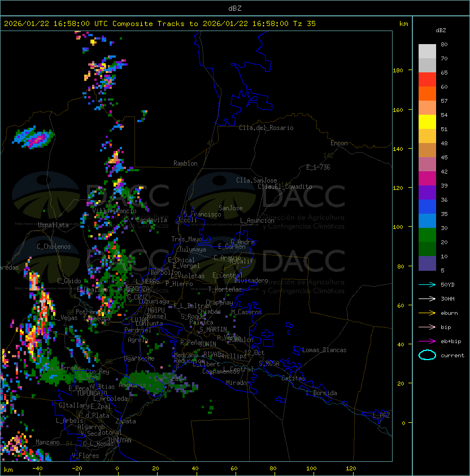Screen dimensions: 470x476
Task: Click the '180' km vertical axis label
Action: tap(398, 71)
